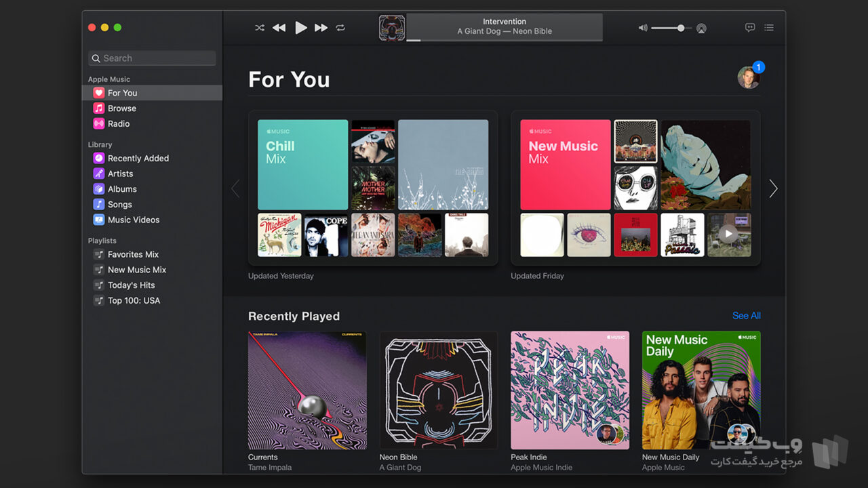Click the Apple Music Indie curator link

pyautogui.click(x=542, y=468)
